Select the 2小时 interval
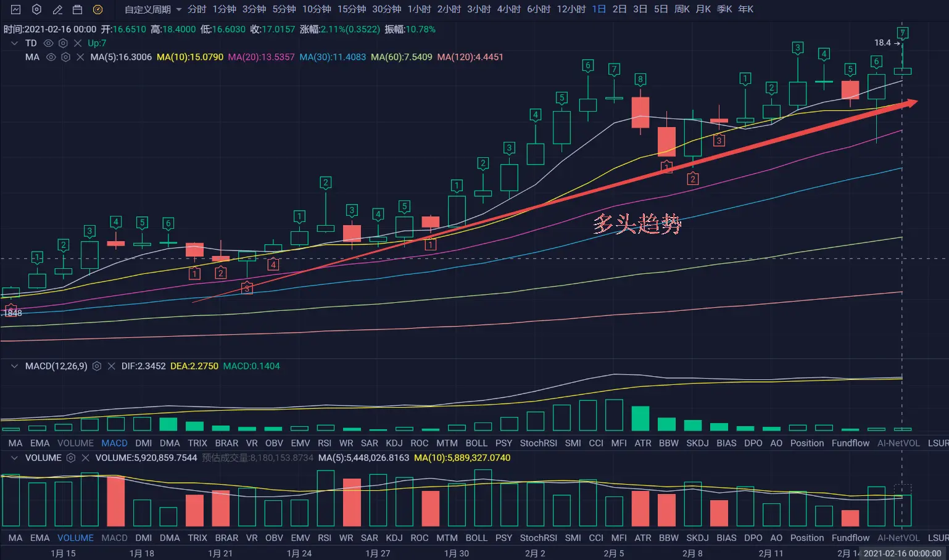The image size is (949, 560). point(449,9)
